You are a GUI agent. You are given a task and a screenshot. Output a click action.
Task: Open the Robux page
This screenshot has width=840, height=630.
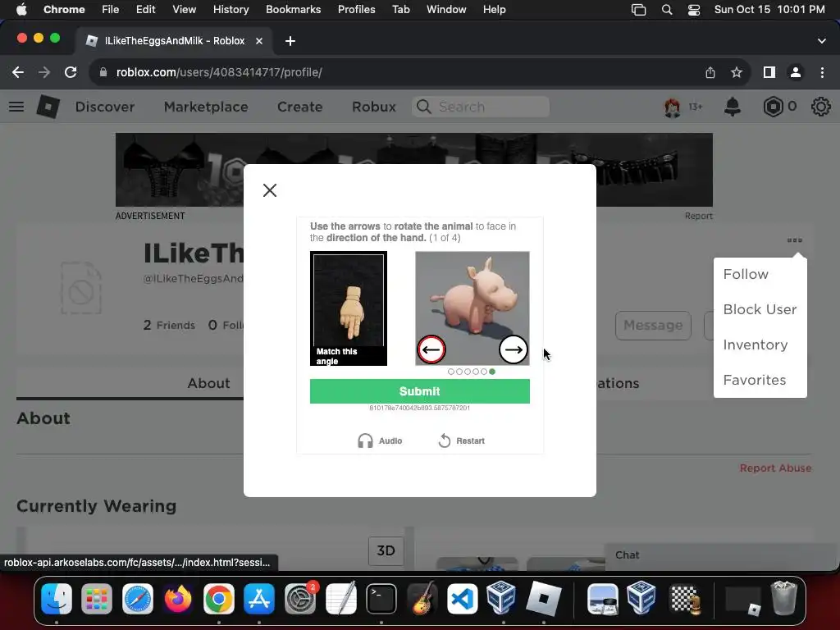pos(373,107)
